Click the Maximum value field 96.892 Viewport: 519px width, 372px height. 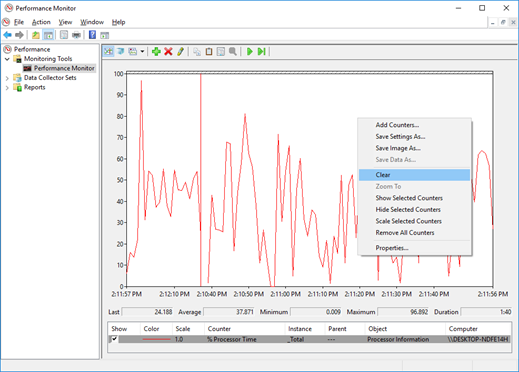pyautogui.click(x=403, y=312)
